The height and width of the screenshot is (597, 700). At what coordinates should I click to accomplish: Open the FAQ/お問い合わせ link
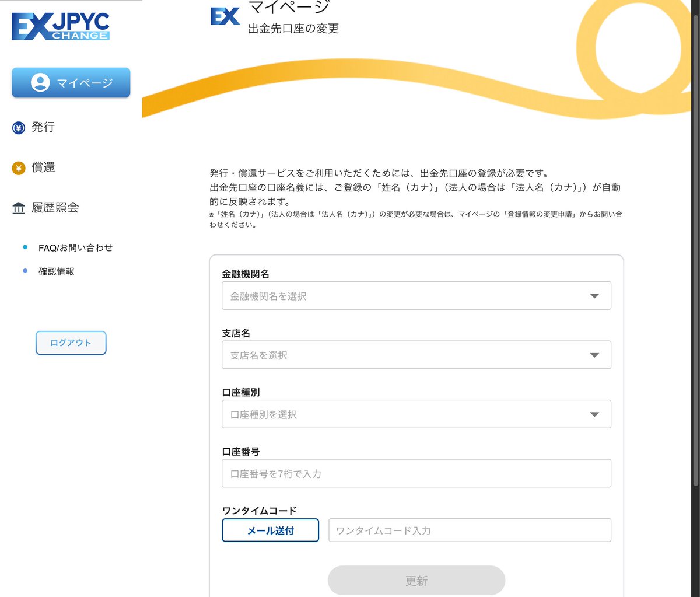pos(75,247)
